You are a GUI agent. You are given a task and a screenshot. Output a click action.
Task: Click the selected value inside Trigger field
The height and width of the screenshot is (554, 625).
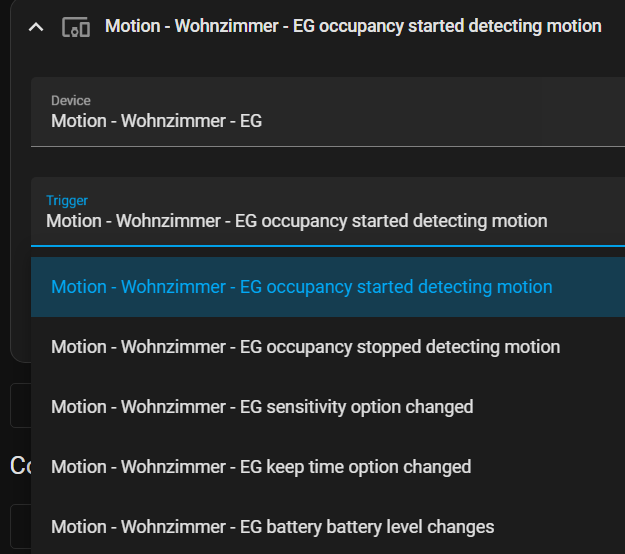(296, 221)
